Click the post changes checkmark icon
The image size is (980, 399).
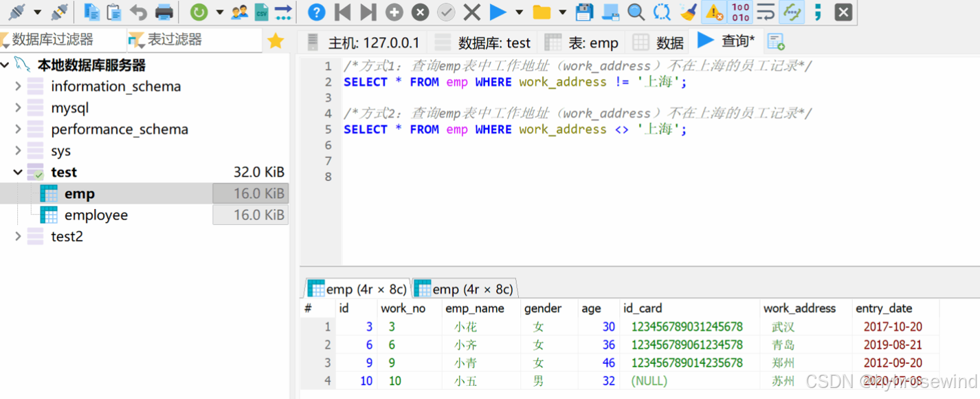[x=446, y=12]
